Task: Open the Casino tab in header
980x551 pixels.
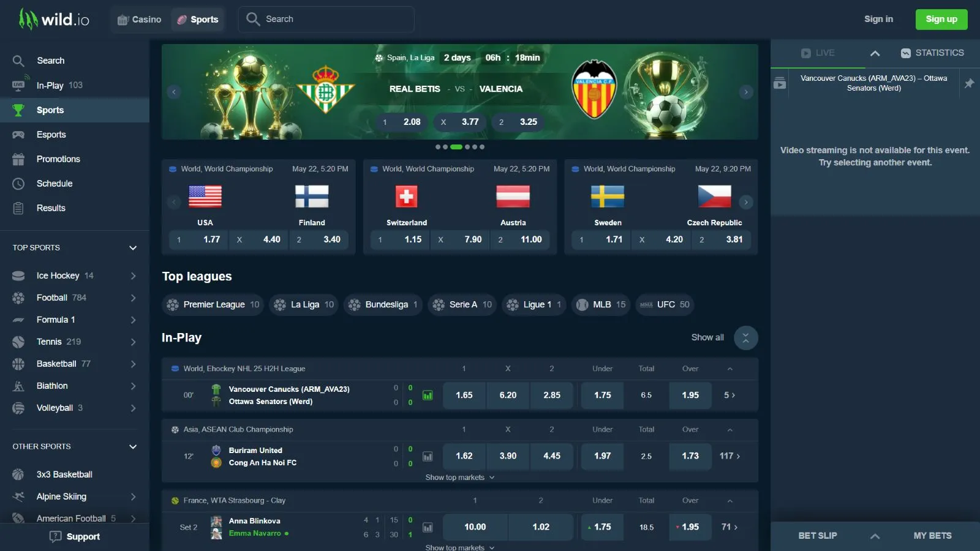Action: (140, 20)
